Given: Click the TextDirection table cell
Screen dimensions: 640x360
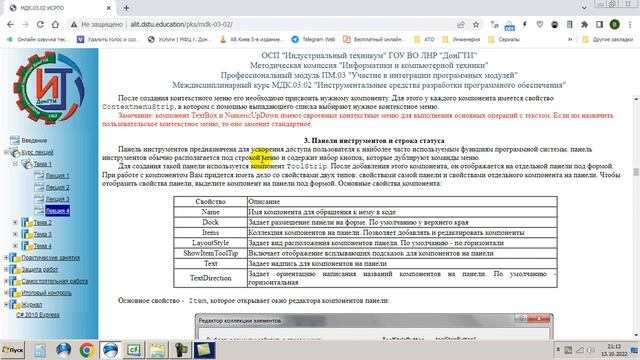Looking at the screenshot, I should [x=210, y=278].
